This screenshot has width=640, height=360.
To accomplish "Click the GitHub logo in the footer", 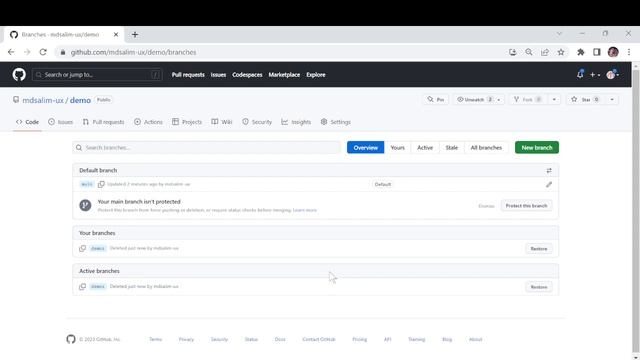I will [71, 339].
